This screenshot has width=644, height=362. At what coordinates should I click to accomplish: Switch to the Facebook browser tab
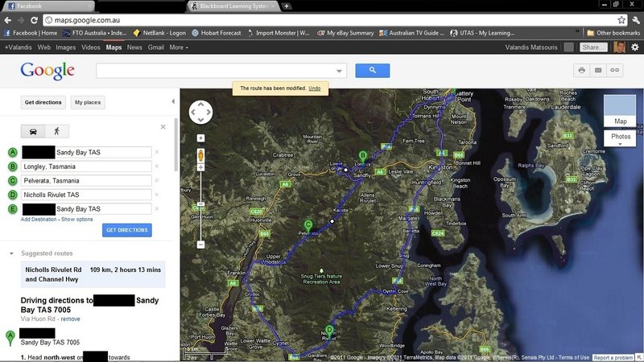coord(47,6)
